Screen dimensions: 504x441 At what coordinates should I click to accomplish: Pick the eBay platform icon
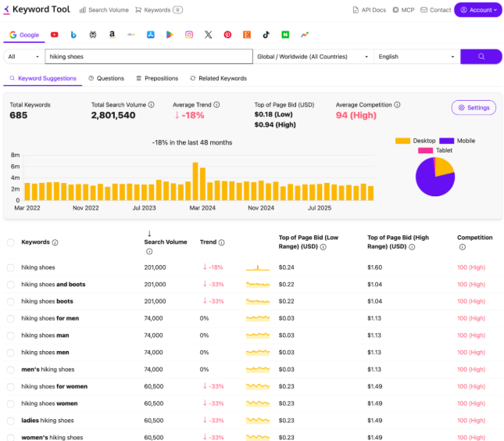point(131,34)
